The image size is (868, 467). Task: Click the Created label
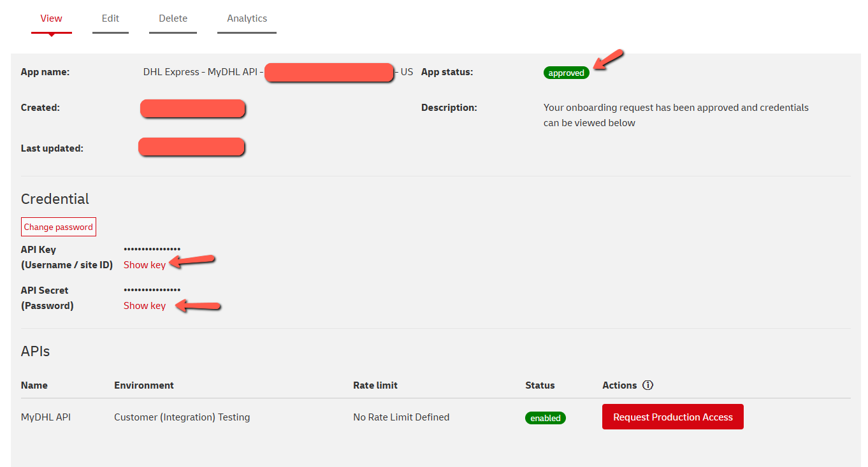click(x=40, y=108)
